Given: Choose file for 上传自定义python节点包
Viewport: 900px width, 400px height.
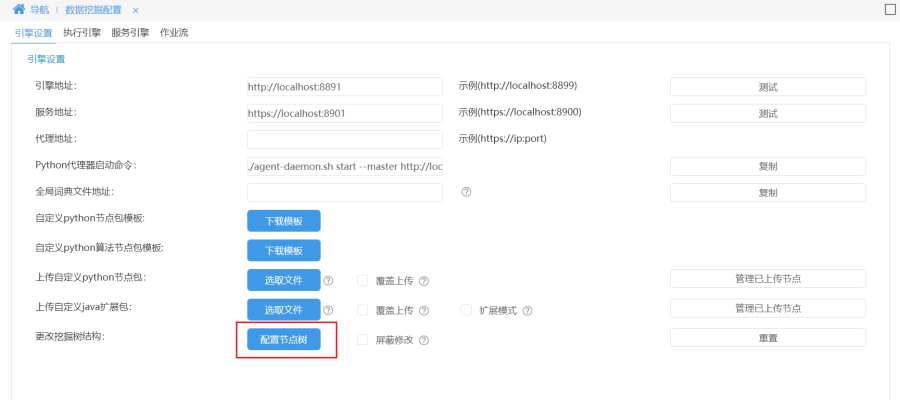Looking at the screenshot, I should [284, 280].
